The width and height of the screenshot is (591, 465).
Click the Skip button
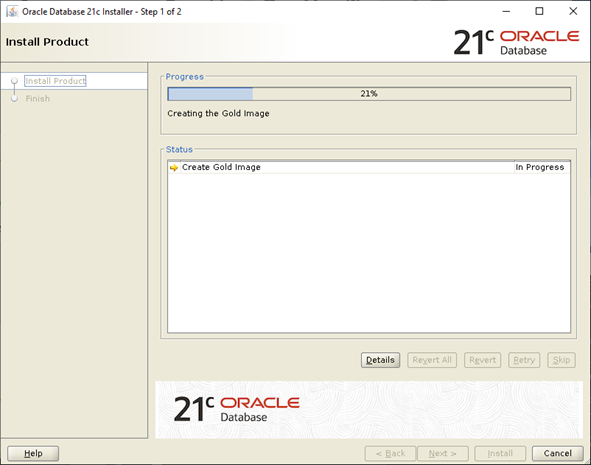pyautogui.click(x=561, y=360)
